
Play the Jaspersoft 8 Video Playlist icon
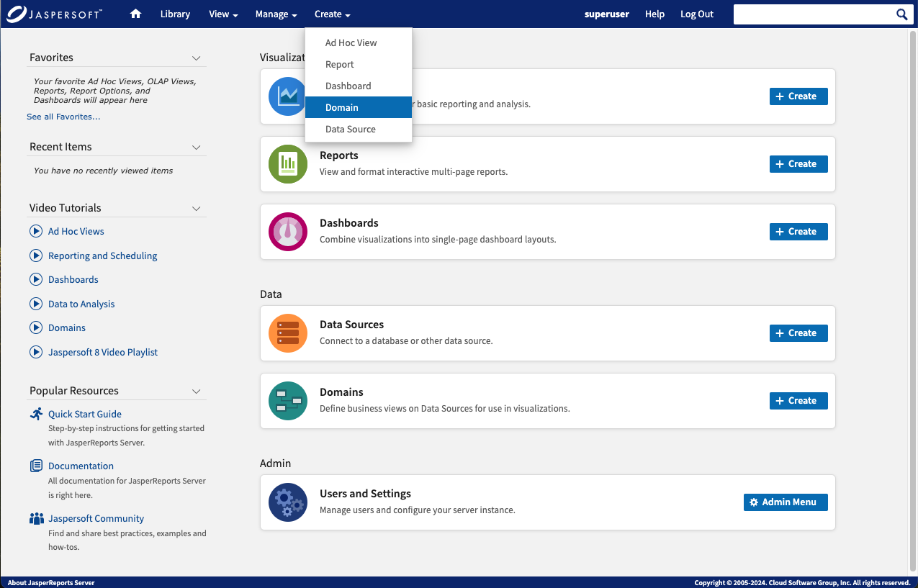point(36,352)
